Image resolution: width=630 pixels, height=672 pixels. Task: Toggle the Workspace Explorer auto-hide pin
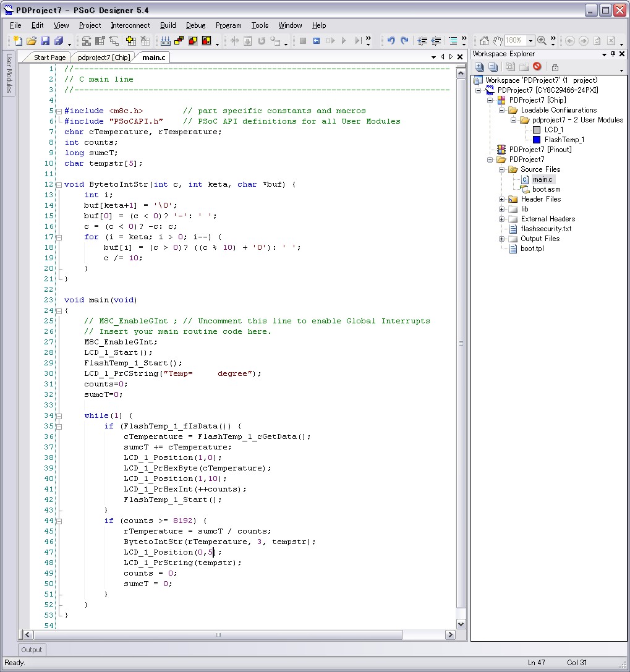coord(613,54)
